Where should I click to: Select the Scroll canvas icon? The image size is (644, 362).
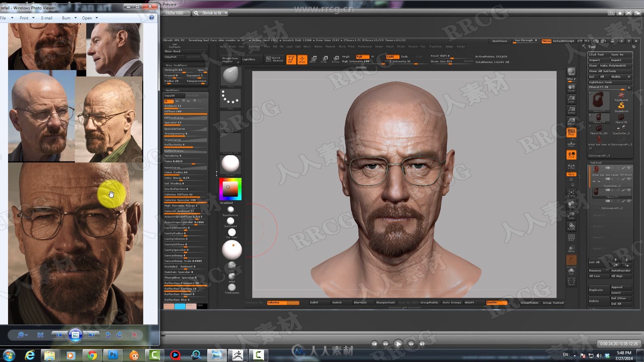[x=571, y=88]
